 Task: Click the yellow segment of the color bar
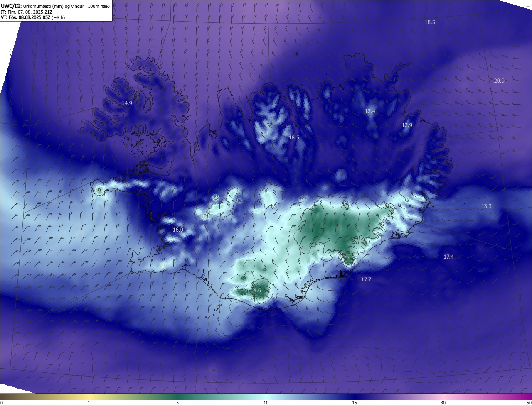(89, 396)
